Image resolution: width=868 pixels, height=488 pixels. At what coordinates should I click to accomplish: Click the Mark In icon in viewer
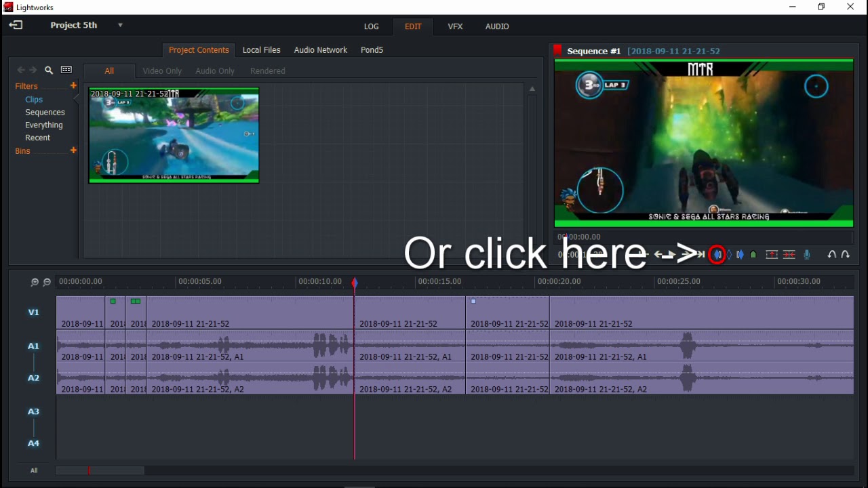717,255
